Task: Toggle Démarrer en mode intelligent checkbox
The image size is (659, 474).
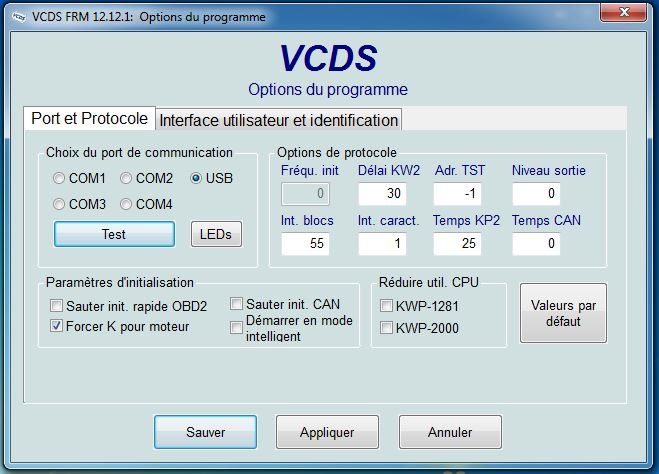Action: [x=236, y=328]
